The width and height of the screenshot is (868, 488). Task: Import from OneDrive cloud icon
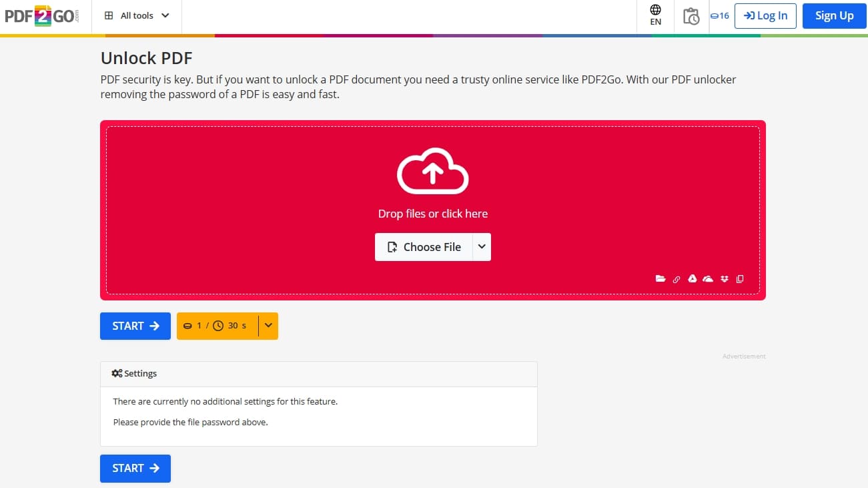point(709,279)
